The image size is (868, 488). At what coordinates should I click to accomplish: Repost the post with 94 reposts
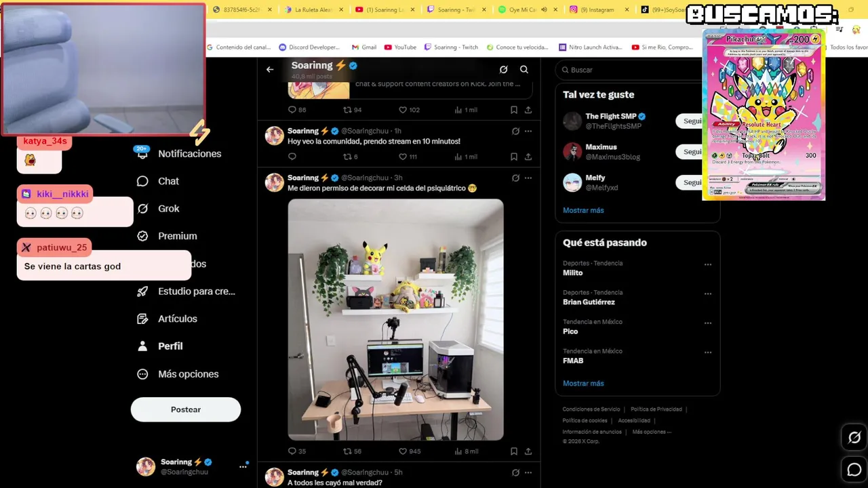pos(352,110)
